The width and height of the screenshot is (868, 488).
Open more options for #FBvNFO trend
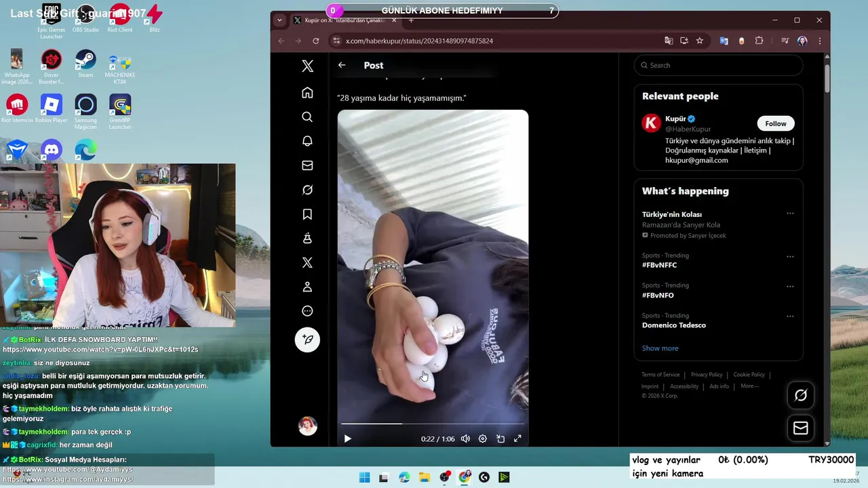click(x=790, y=287)
